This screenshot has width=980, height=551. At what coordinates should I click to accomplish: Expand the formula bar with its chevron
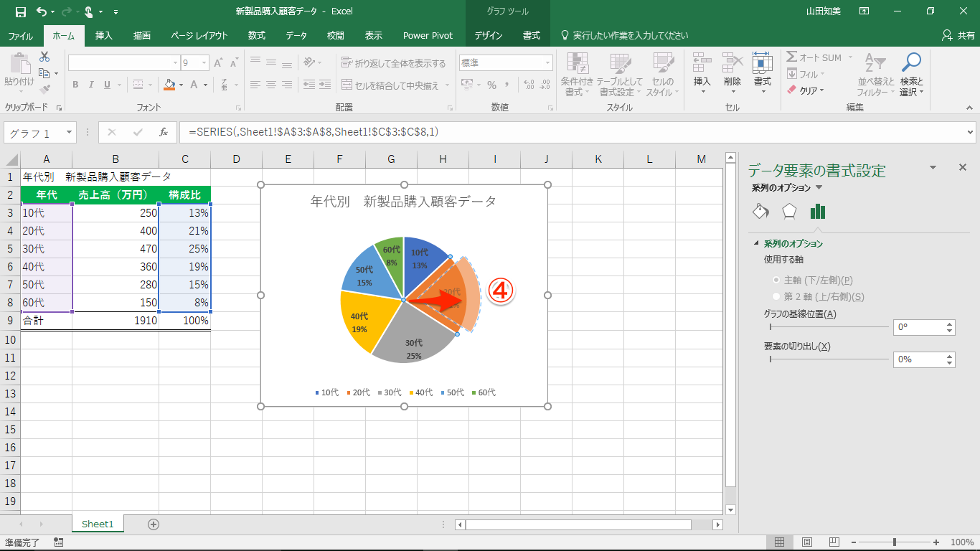pyautogui.click(x=971, y=132)
